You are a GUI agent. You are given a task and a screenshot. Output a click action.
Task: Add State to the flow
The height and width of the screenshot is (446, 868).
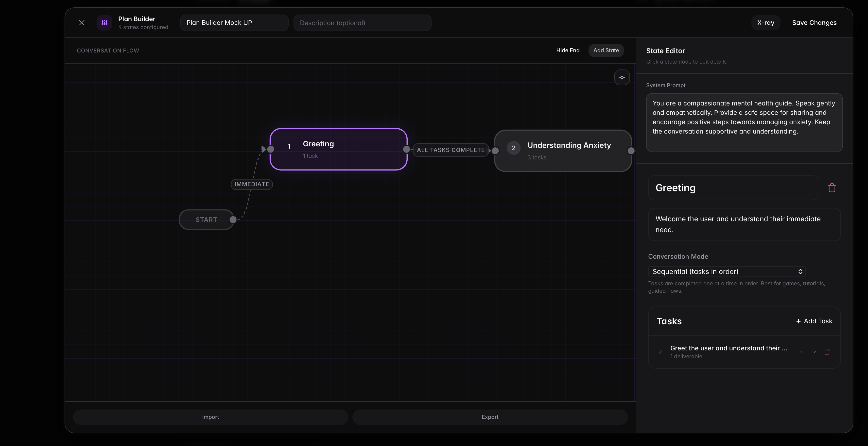coord(606,50)
